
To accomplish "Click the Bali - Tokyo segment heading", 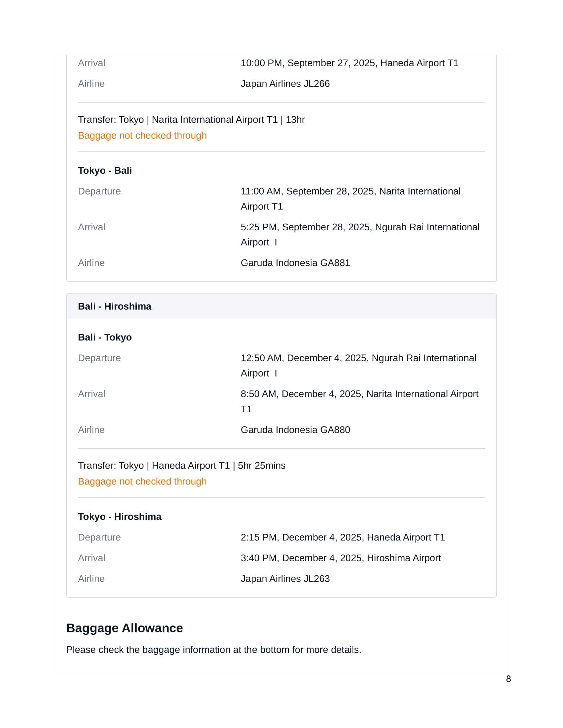I will 105,337.
